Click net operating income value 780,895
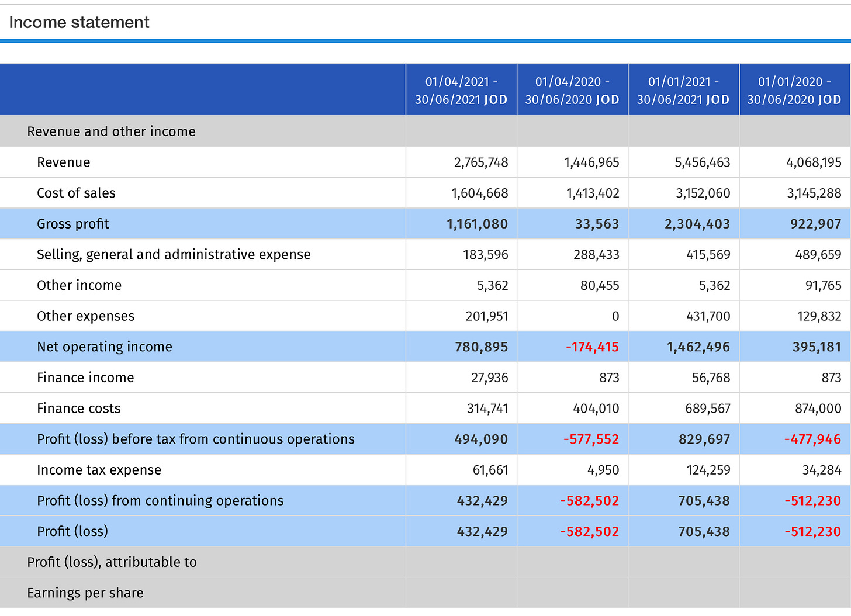 [482, 347]
